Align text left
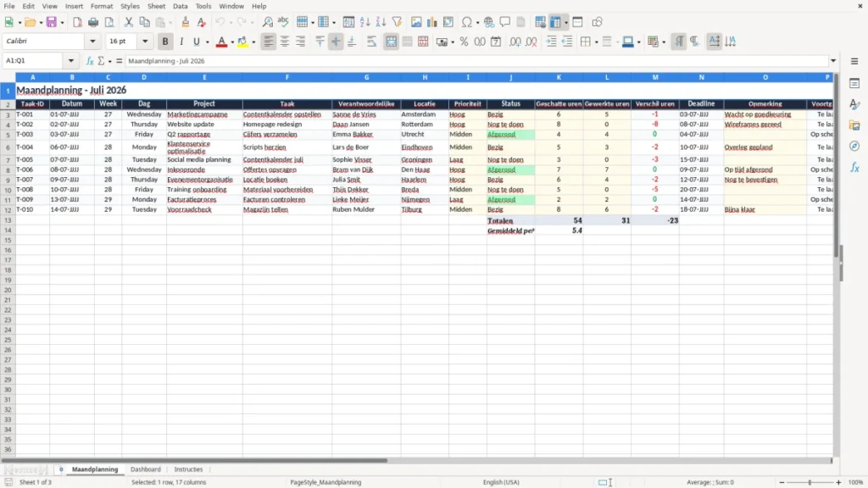The height and width of the screenshot is (488, 868). click(269, 42)
